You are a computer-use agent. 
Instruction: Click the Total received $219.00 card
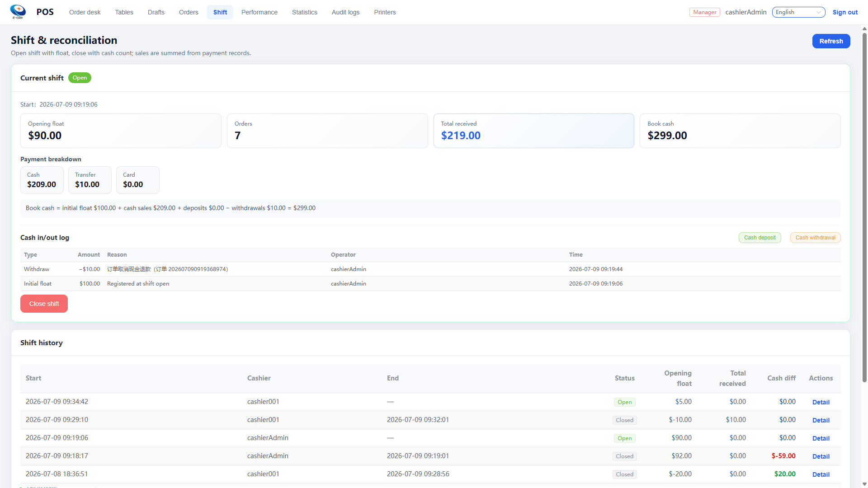[534, 131]
